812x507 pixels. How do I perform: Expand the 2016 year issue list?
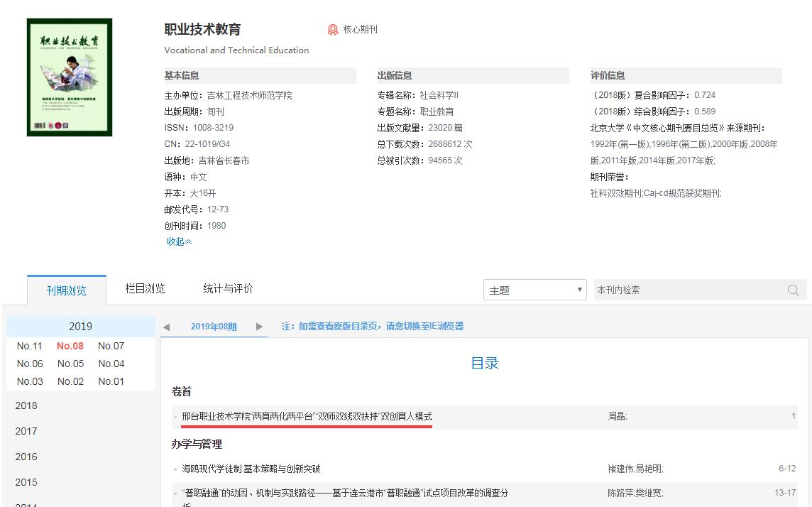26,457
